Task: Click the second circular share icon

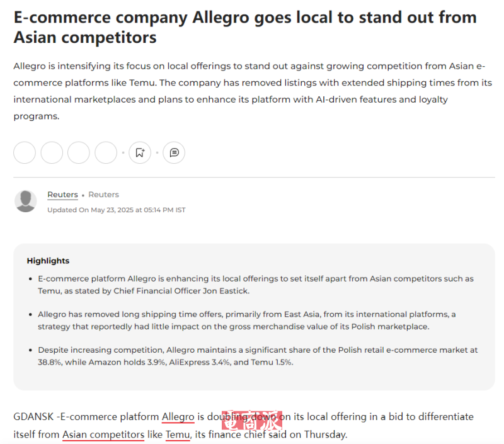Action: click(x=52, y=152)
